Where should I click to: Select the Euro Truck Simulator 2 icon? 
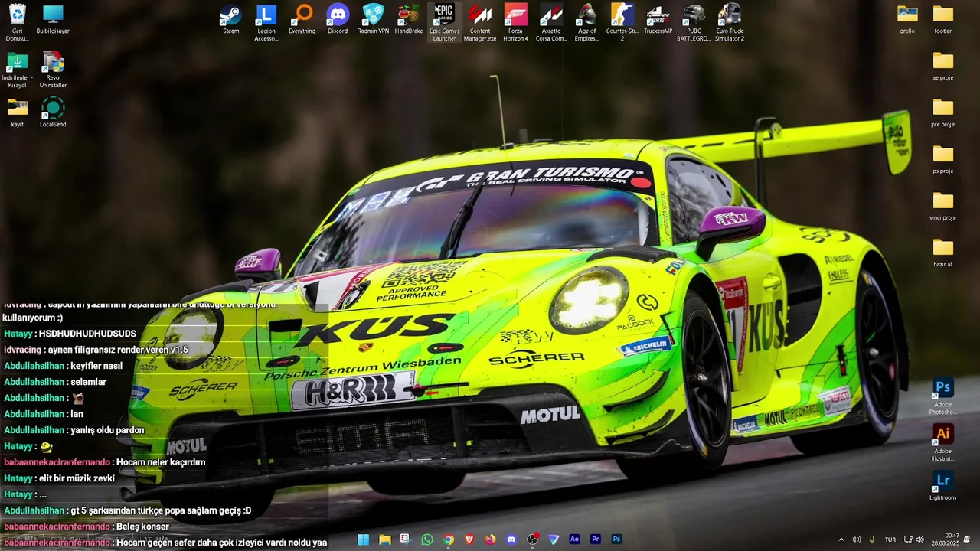730,23
